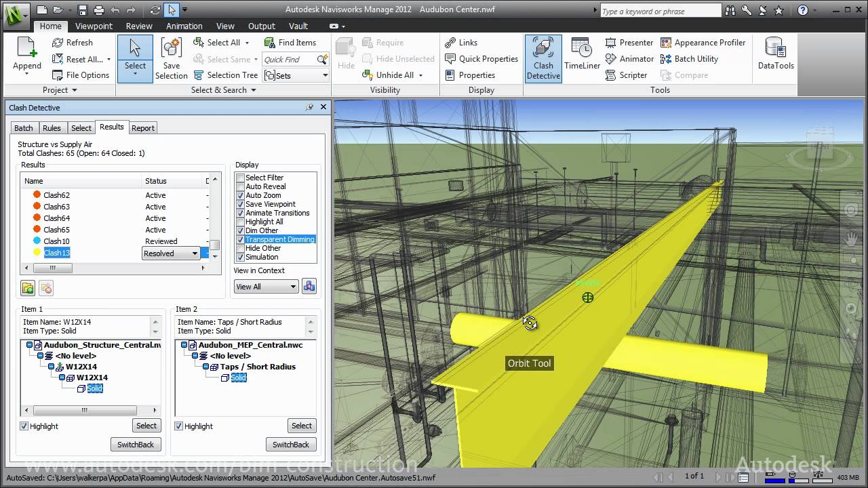This screenshot has height=488, width=868.
Task: Click the Item 1 Select button
Action: click(146, 426)
